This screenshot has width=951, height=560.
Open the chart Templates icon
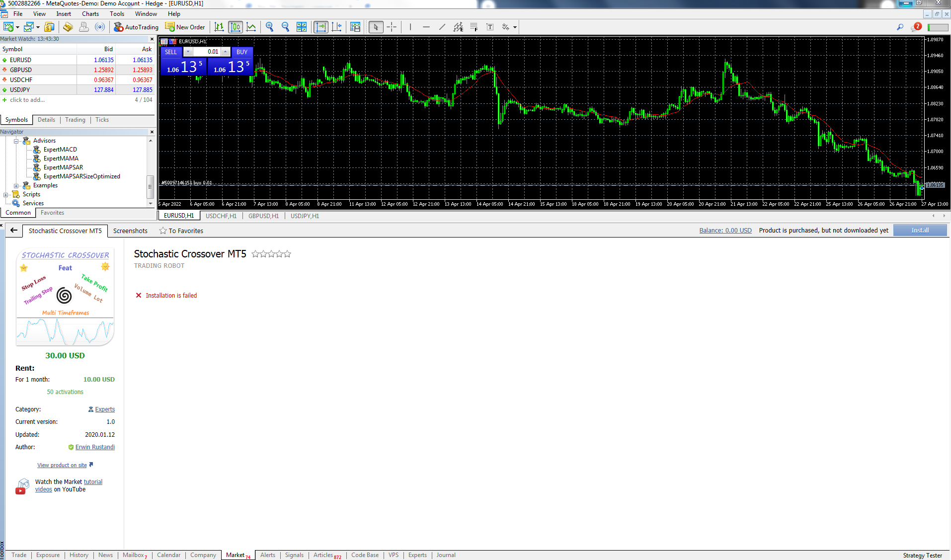coord(355,27)
